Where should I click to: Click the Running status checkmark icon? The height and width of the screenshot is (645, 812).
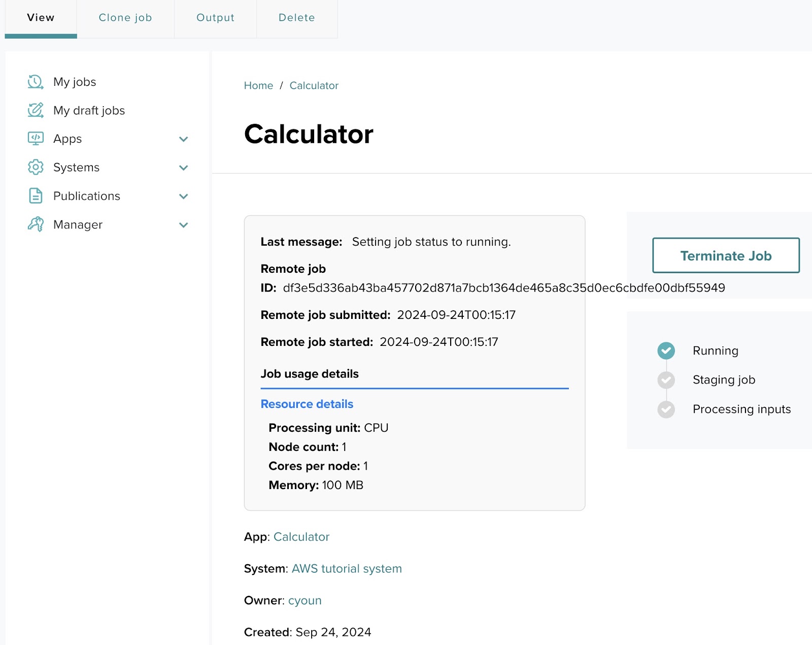[x=666, y=350]
